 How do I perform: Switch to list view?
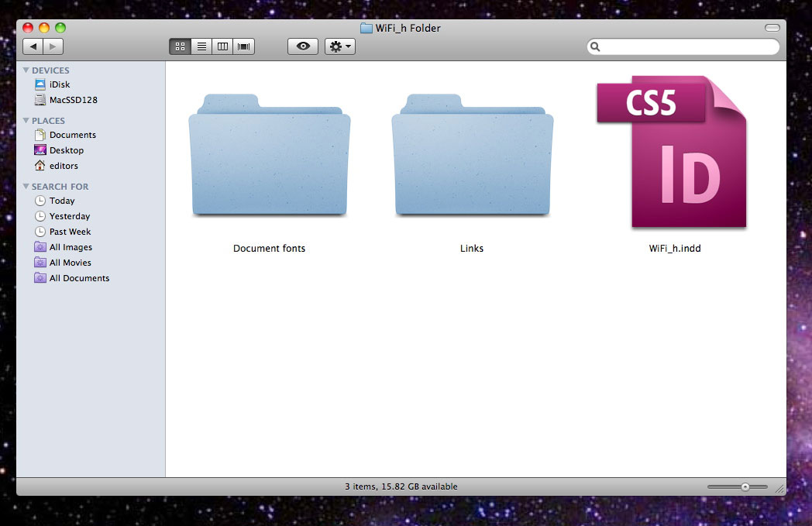tap(201, 46)
